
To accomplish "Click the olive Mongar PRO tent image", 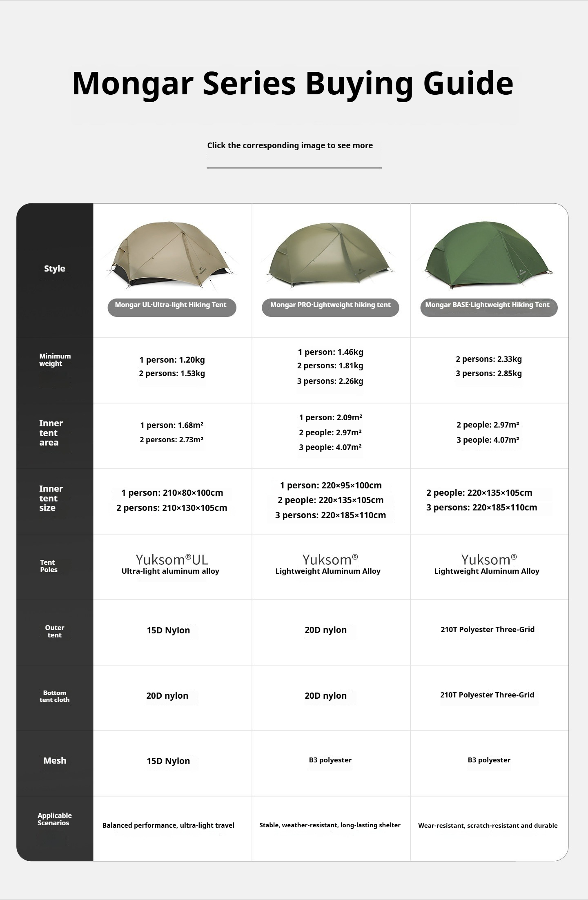I will tap(330, 255).
